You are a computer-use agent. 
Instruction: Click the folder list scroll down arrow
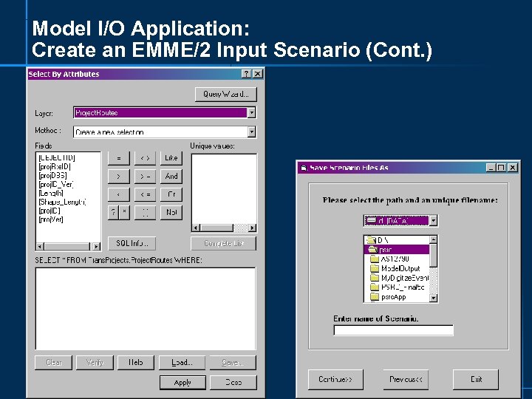[x=433, y=299]
